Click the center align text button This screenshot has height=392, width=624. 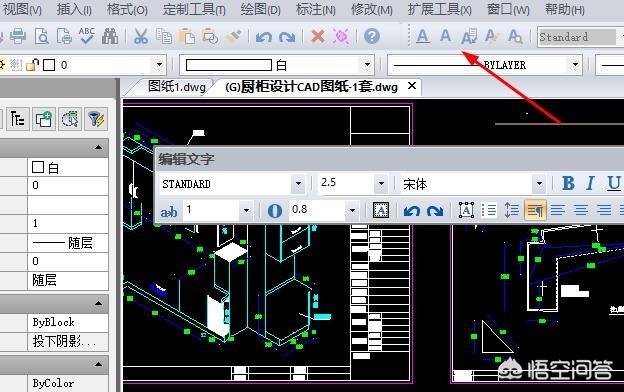coord(581,210)
